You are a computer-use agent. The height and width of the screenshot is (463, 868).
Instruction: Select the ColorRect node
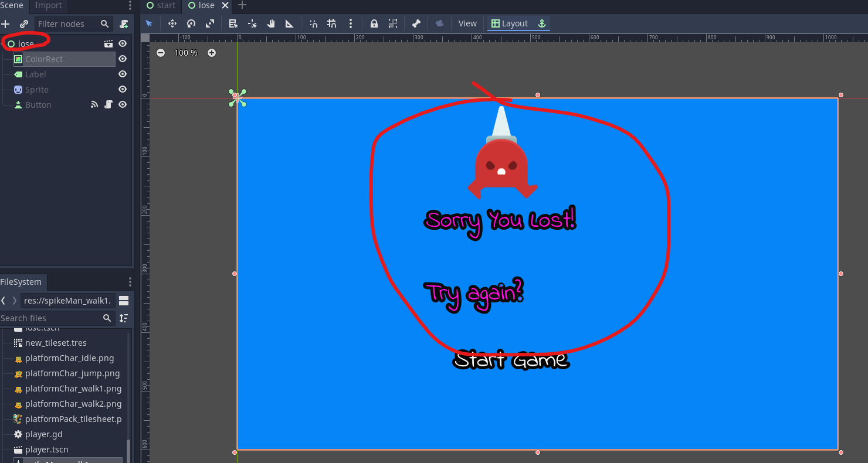click(65, 59)
